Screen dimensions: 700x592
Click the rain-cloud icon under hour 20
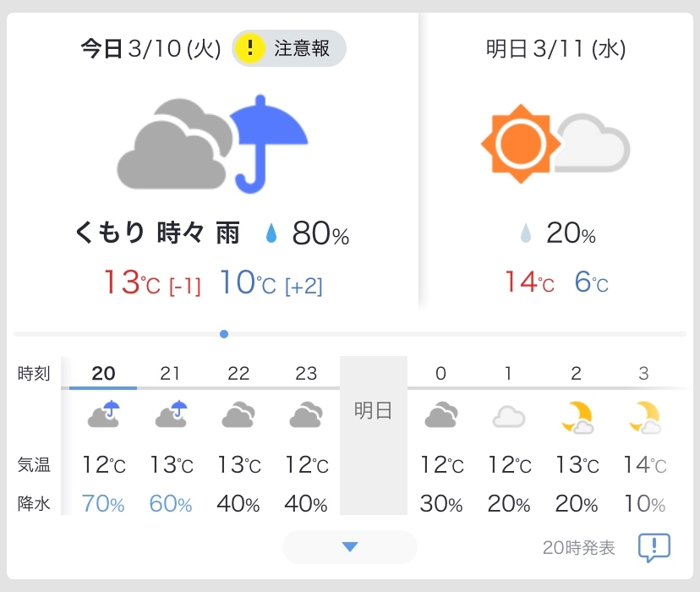pos(104,414)
